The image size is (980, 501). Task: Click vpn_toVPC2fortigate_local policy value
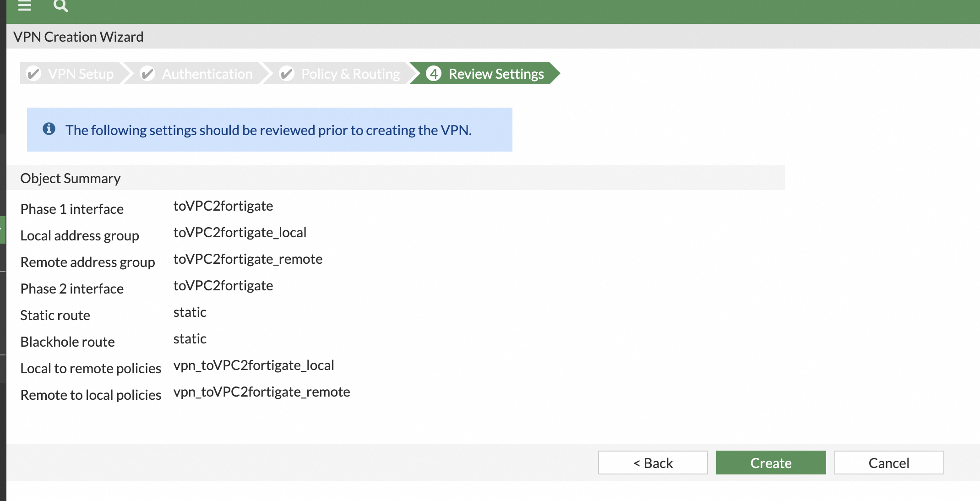coord(253,365)
